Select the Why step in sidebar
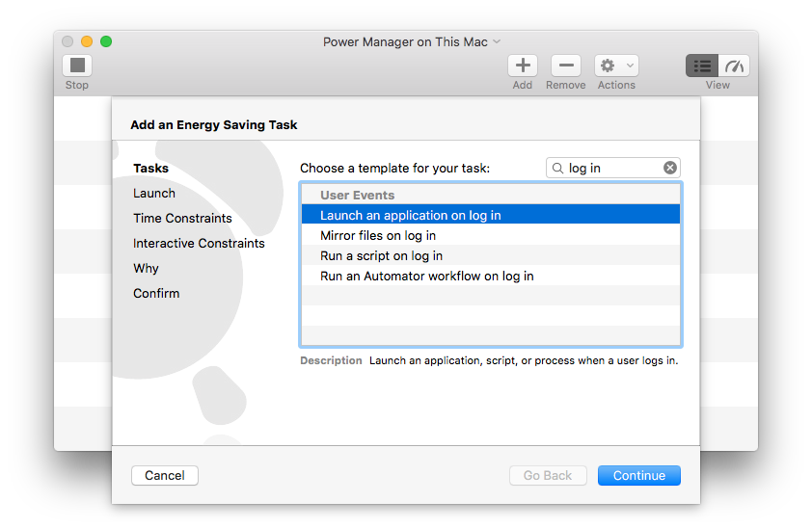This screenshot has width=812, height=528. coord(146,268)
